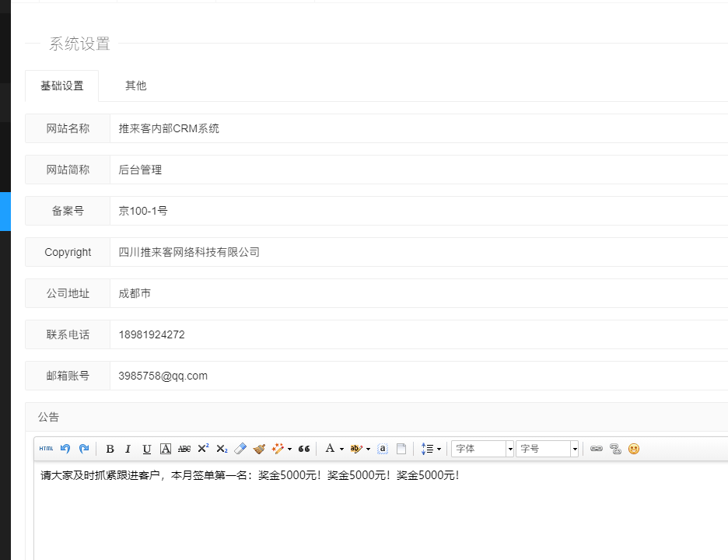Select the 基础设置 tab
This screenshot has width=728, height=560.
pyautogui.click(x=62, y=86)
